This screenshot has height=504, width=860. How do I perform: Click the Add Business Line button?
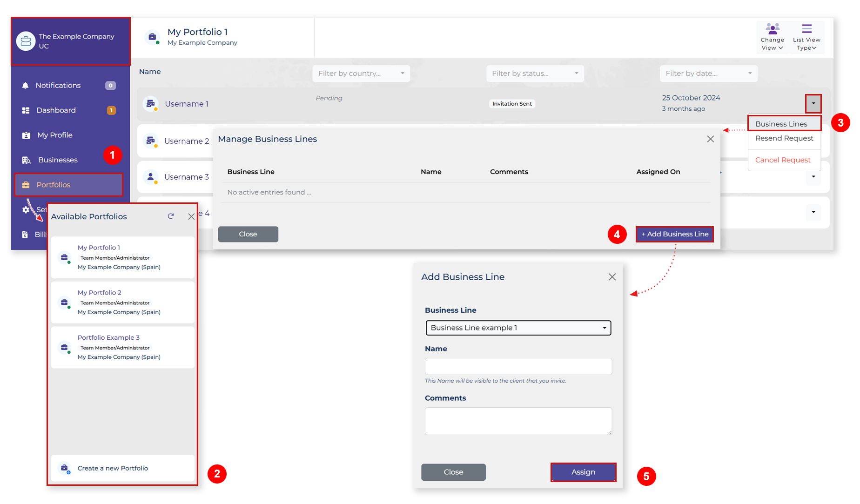click(674, 234)
